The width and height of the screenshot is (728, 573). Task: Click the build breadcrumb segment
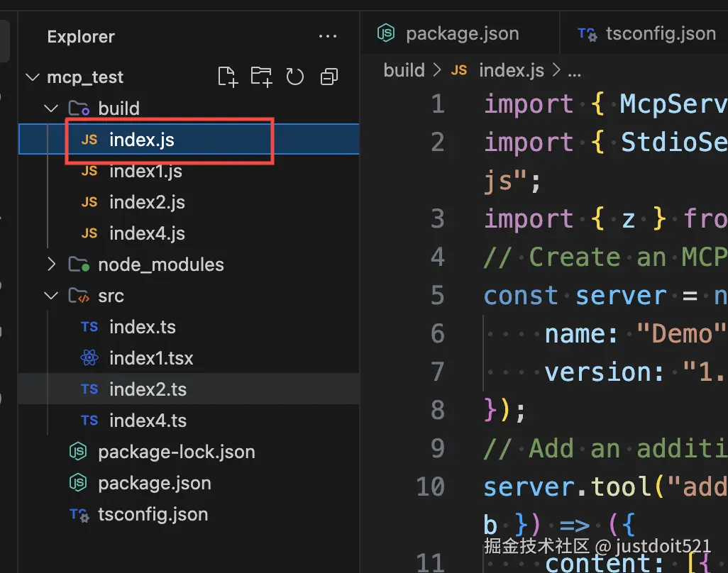click(404, 70)
